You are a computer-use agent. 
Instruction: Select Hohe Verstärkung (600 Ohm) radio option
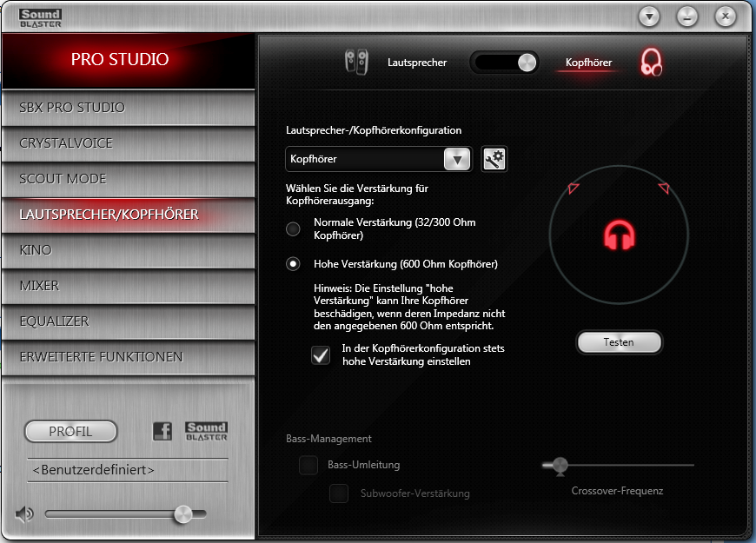[x=293, y=264]
